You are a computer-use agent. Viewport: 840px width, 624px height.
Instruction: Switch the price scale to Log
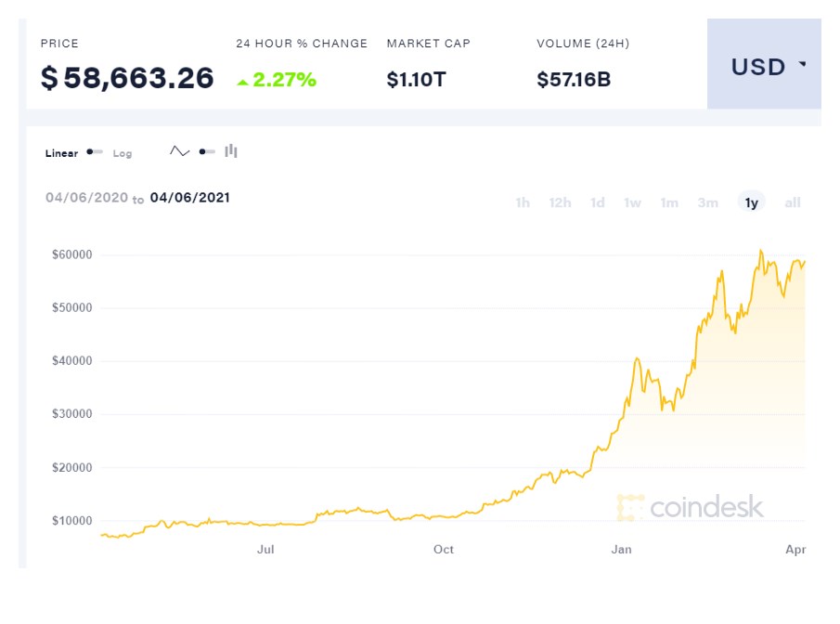pyautogui.click(x=122, y=152)
